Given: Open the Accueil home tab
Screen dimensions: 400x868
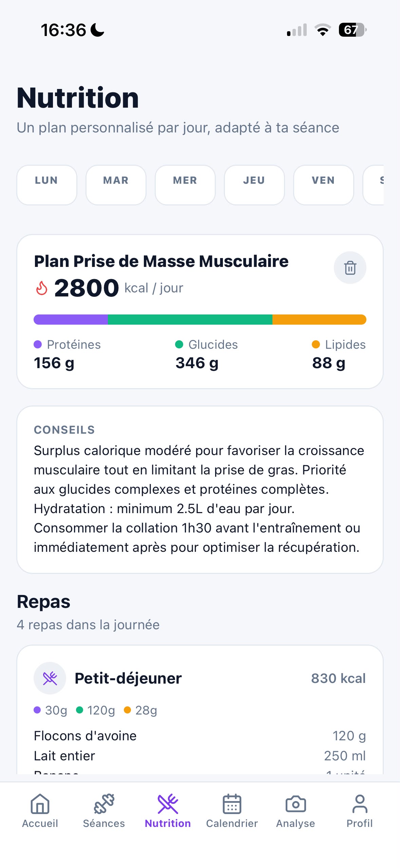Looking at the screenshot, I should [40, 811].
